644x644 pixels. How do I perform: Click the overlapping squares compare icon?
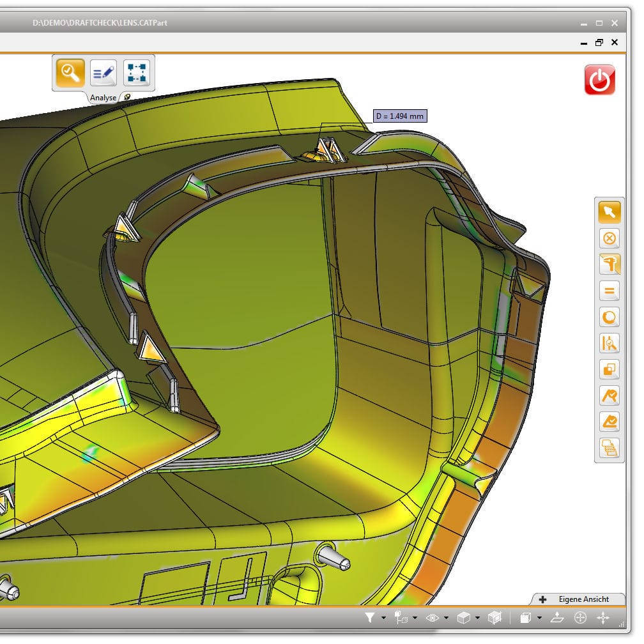coord(609,369)
